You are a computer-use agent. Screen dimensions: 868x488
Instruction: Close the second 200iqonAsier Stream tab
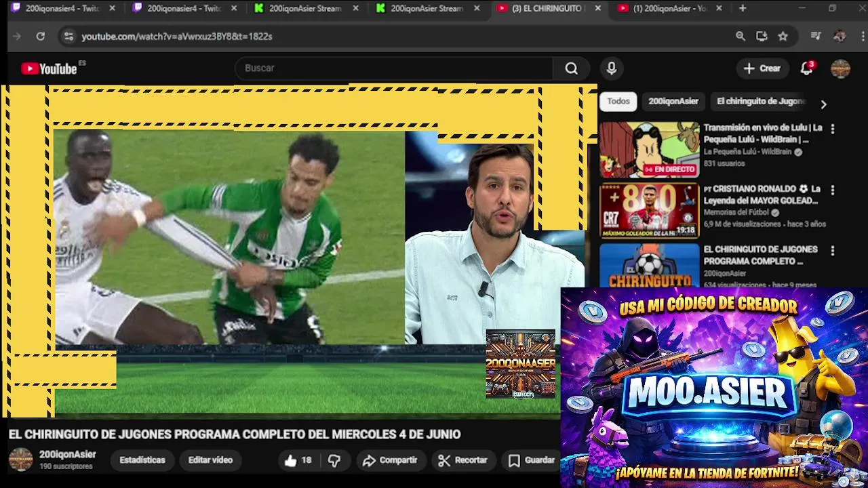(477, 8)
